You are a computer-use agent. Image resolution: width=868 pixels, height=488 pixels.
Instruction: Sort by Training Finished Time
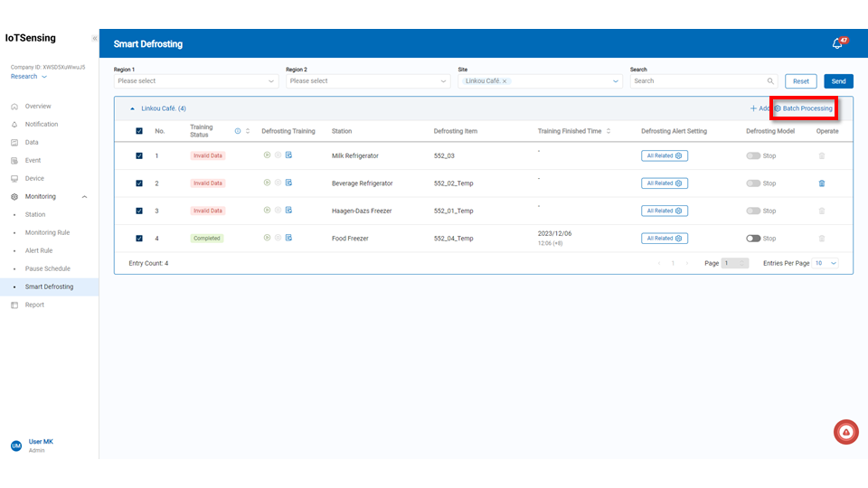coord(609,131)
